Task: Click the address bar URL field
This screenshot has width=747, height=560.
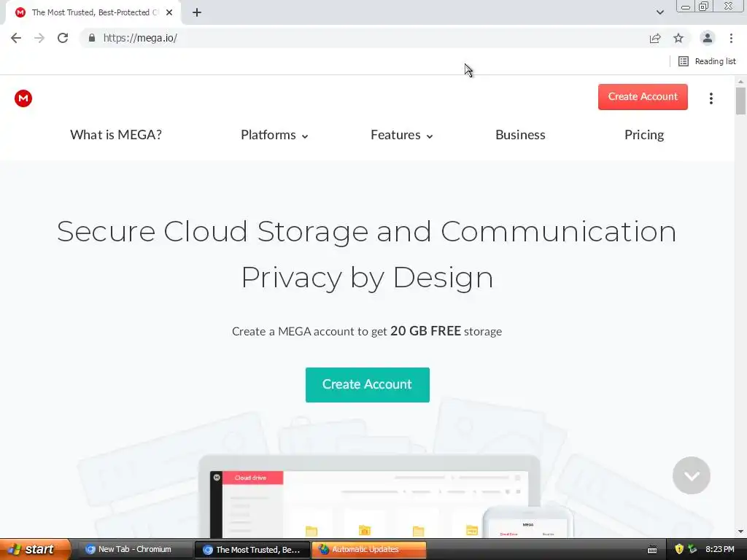Action: (x=362, y=38)
